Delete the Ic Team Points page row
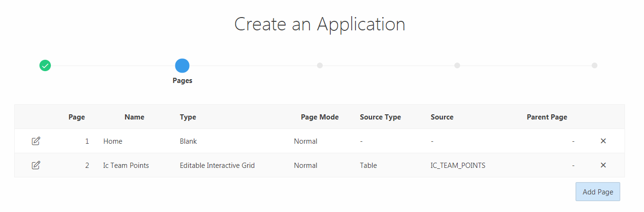The height and width of the screenshot is (212, 644). [603, 165]
